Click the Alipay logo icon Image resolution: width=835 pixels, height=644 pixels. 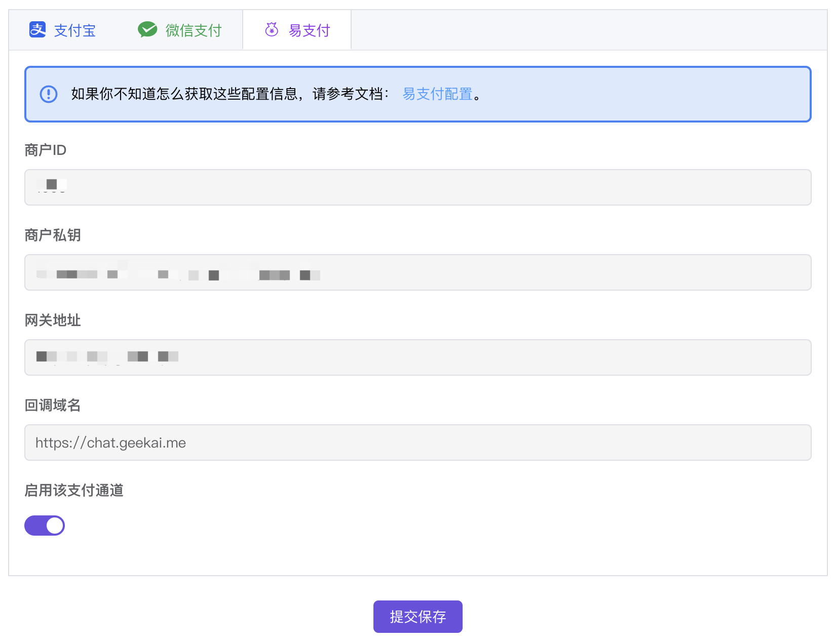click(x=37, y=30)
